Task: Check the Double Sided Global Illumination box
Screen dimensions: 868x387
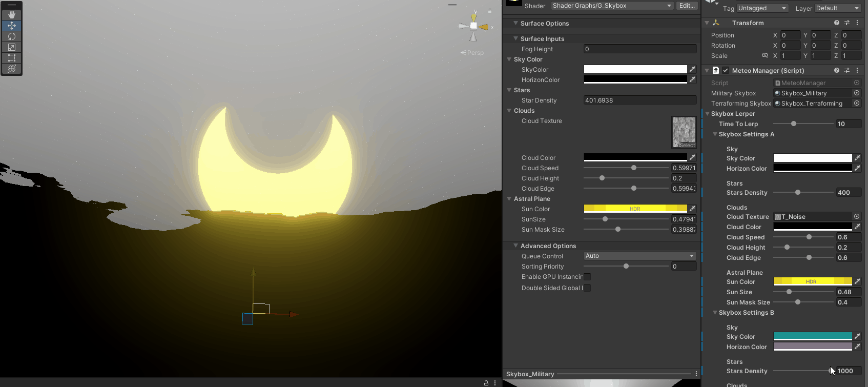Action: pos(587,288)
